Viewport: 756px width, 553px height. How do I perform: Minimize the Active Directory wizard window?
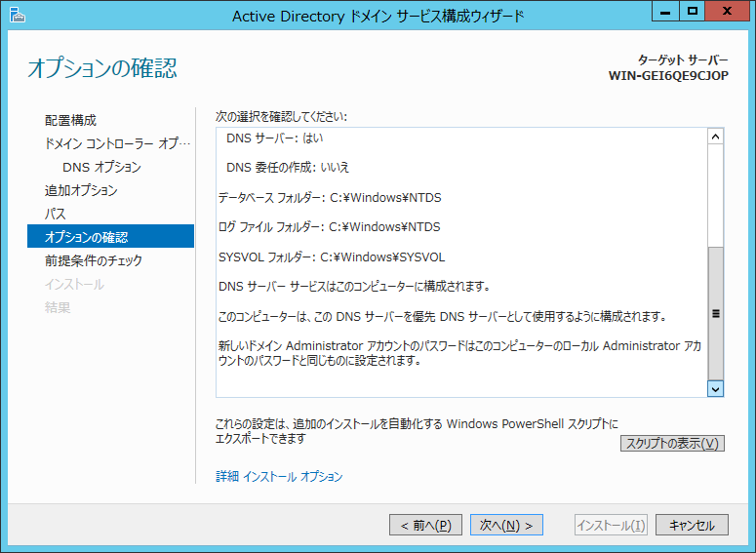point(664,13)
